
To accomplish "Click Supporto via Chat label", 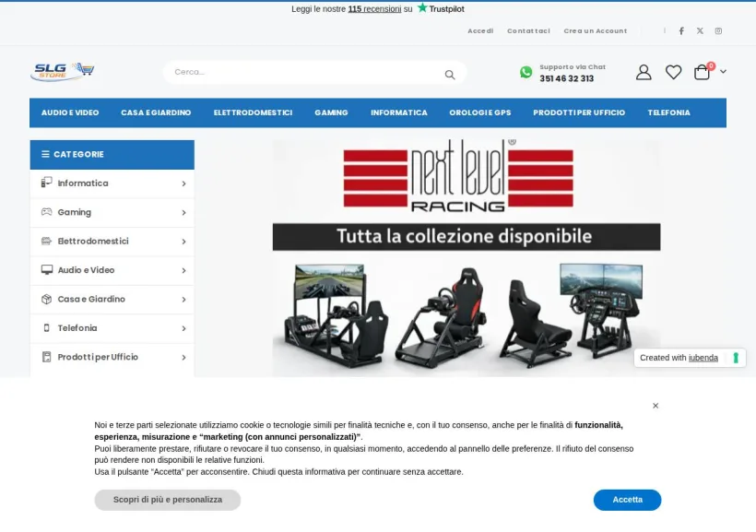I will coord(573,67).
